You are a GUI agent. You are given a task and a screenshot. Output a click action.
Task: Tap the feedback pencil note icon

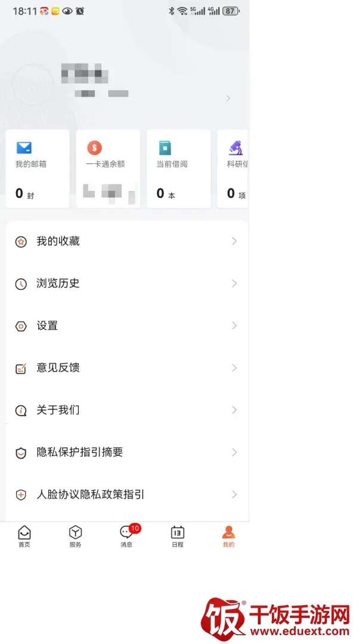(x=21, y=369)
